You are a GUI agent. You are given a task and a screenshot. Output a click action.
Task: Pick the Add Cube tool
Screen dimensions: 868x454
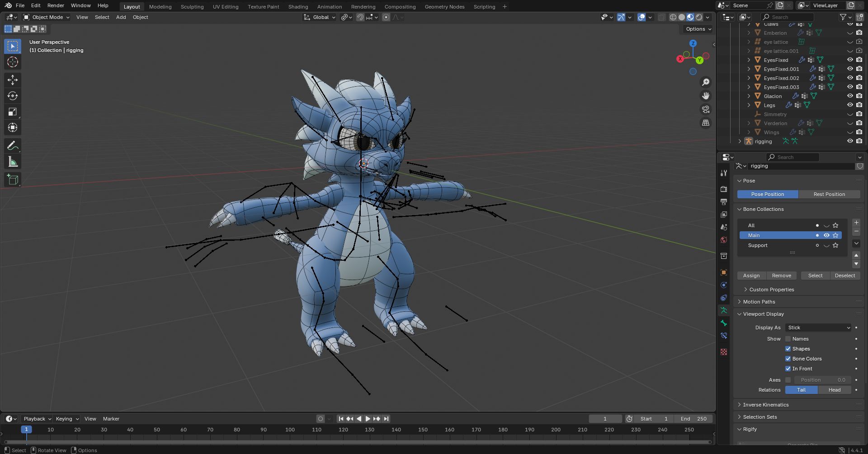coord(13,179)
